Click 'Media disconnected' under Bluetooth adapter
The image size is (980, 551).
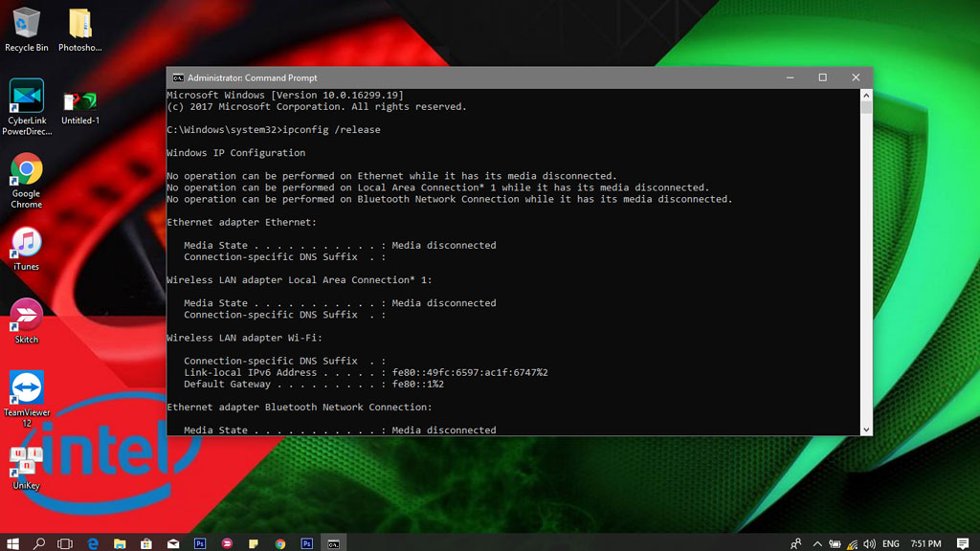point(444,430)
